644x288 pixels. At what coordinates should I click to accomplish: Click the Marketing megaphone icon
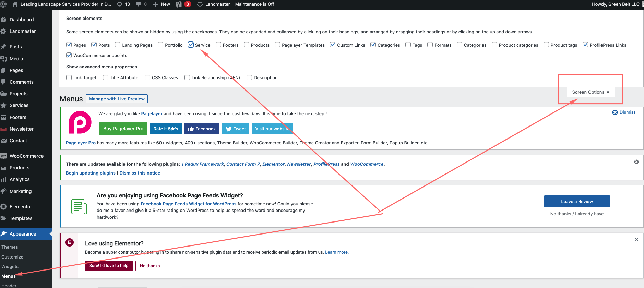point(3,191)
